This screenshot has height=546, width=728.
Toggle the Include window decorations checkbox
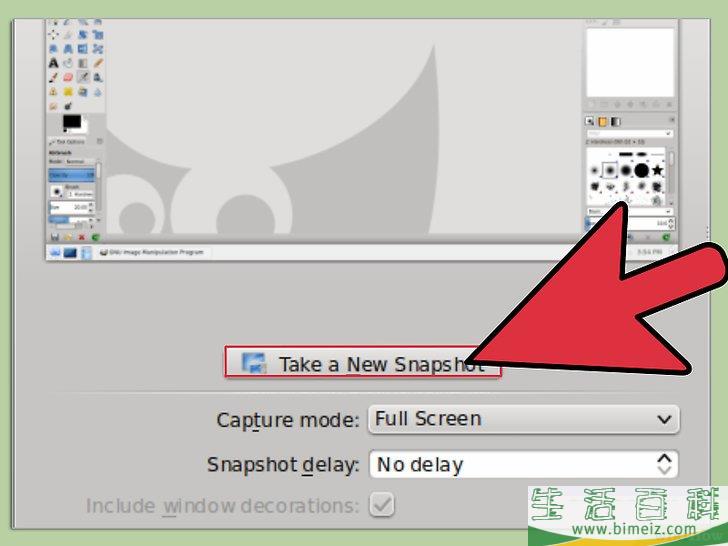[x=382, y=505]
